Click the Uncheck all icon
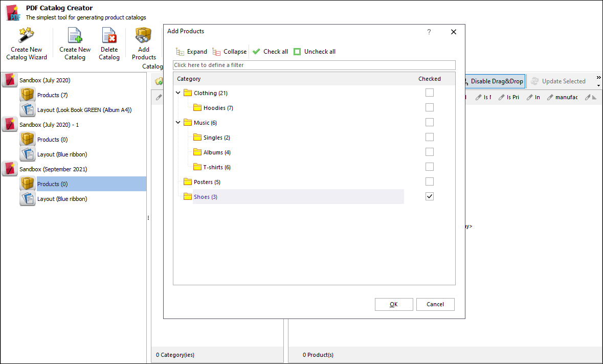This screenshot has height=364, width=603. coord(297,52)
